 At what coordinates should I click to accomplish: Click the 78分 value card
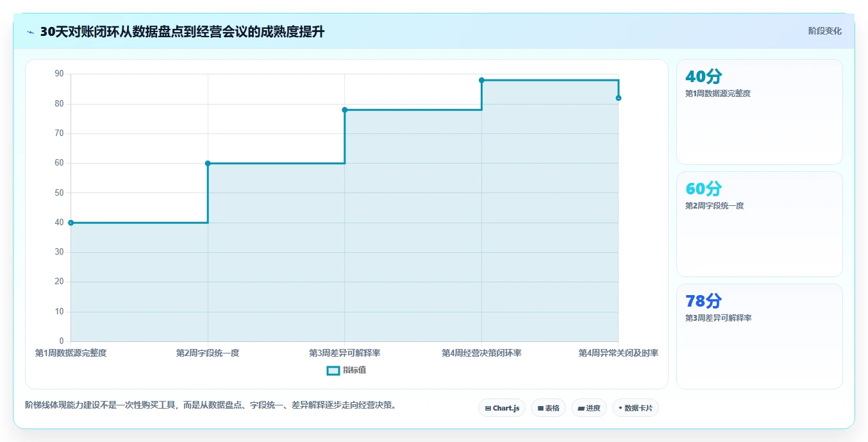point(759,336)
